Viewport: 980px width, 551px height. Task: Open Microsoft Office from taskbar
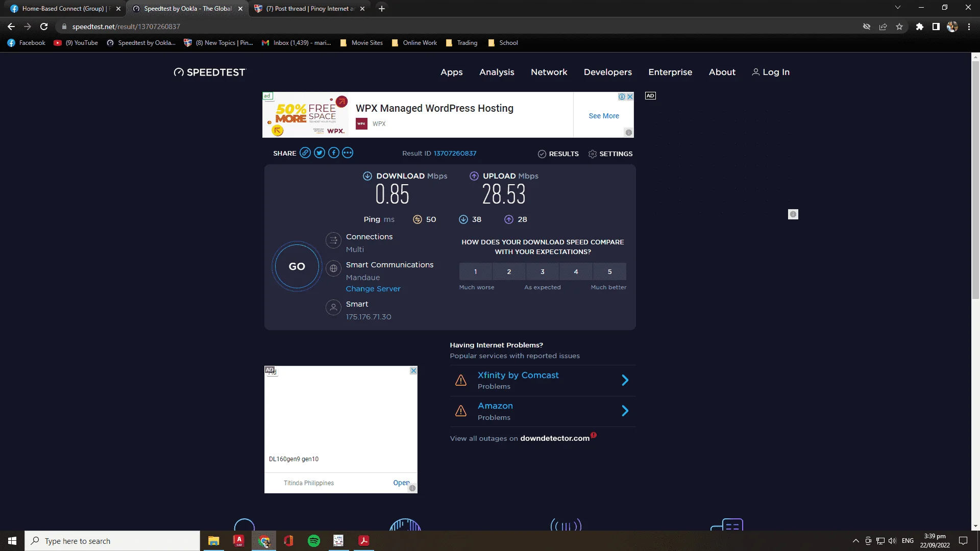coord(288,541)
